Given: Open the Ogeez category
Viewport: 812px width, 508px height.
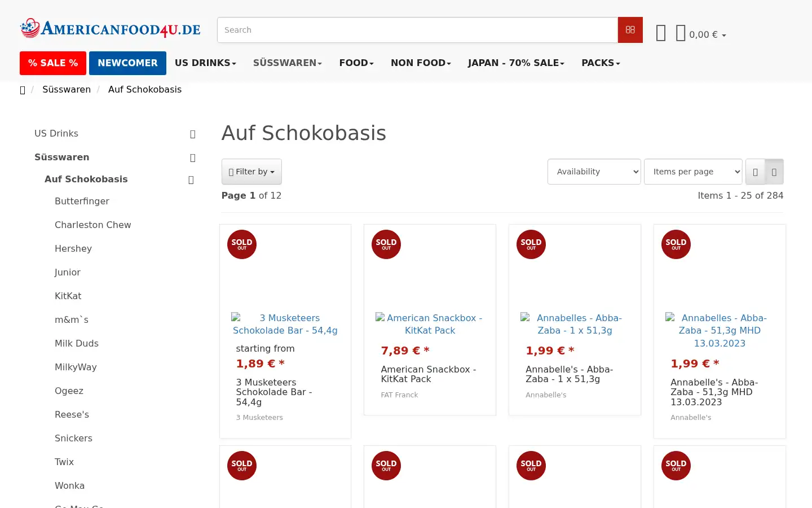Looking at the screenshot, I should coord(69,391).
